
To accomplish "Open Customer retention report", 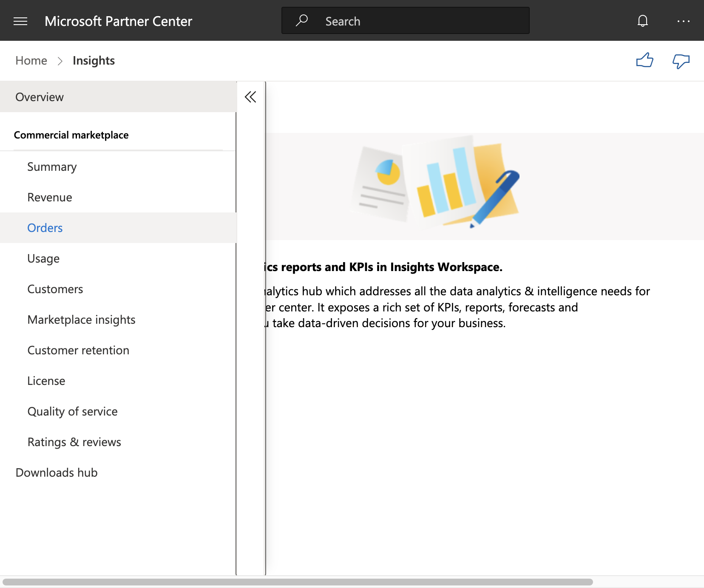I will click(118, 350).
